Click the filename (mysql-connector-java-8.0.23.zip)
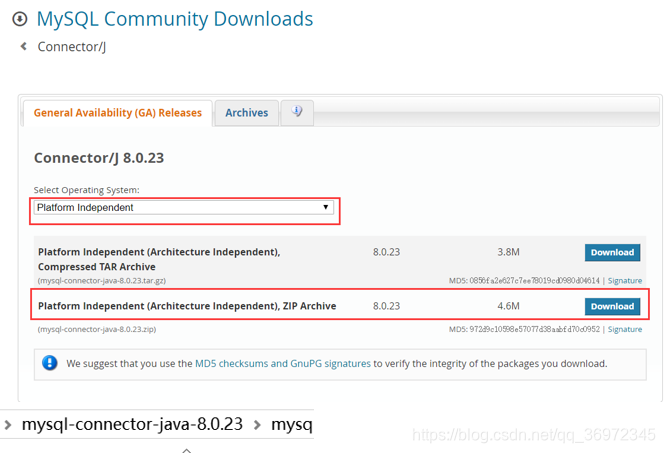Image resolution: width=665 pixels, height=453 pixels. pyautogui.click(x=97, y=330)
